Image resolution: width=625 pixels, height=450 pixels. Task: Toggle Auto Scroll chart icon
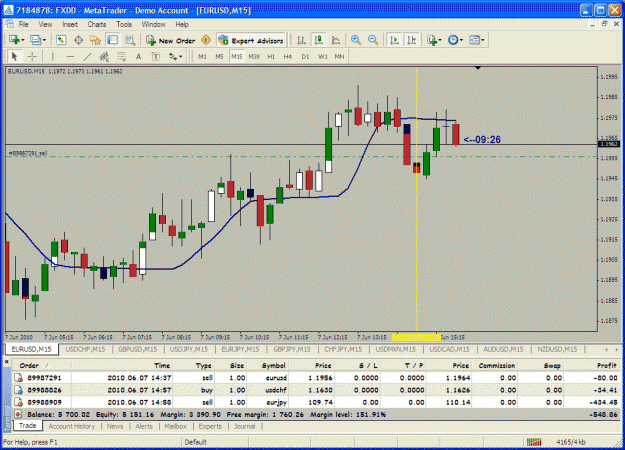click(395, 40)
